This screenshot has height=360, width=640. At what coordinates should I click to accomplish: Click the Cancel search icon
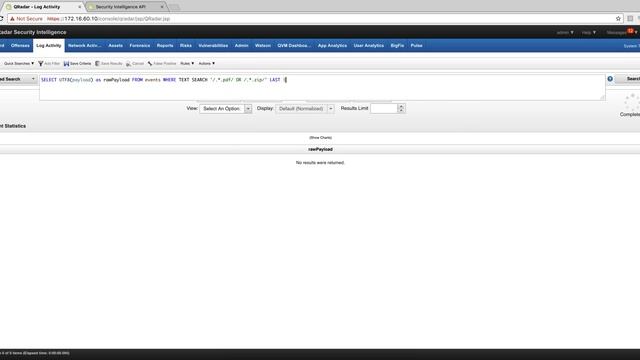click(128, 64)
